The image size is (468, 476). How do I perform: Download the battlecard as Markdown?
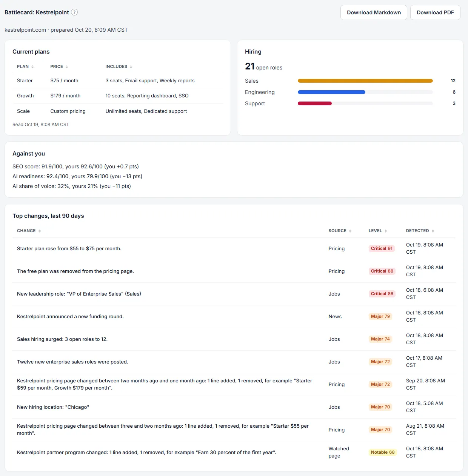pyautogui.click(x=374, y=12)
